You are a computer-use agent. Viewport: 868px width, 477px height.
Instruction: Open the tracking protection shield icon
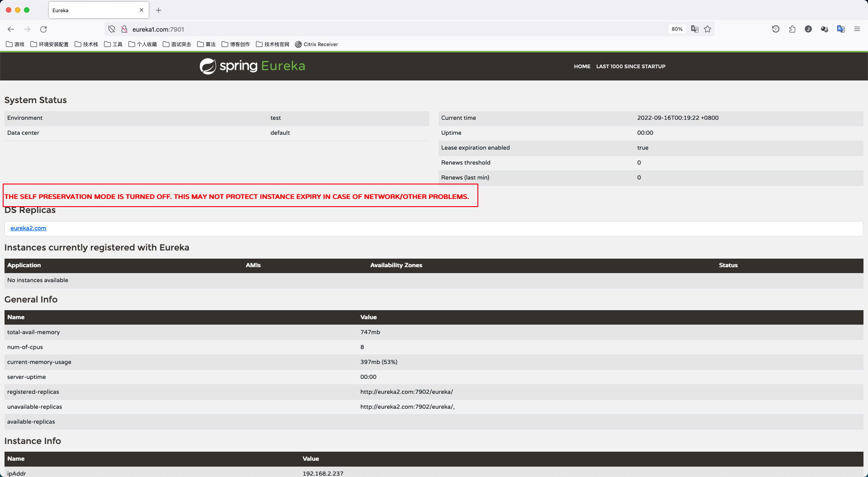[x=112, y=29]
